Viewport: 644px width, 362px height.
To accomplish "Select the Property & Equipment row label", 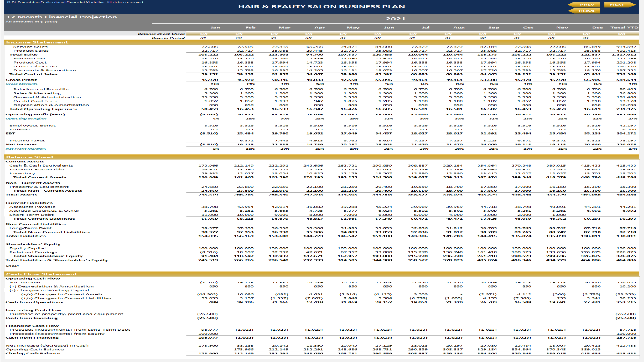I will (x=39, y=187).
